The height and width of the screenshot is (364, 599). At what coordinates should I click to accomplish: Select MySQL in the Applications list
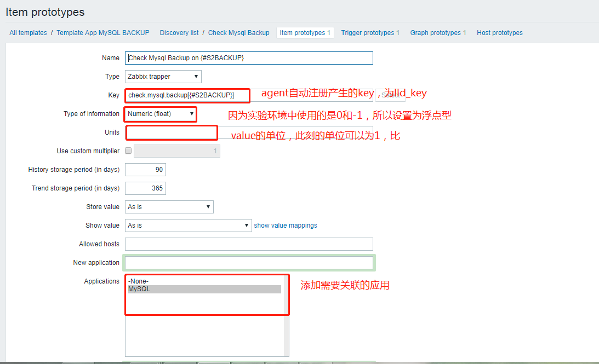point(204,289)
